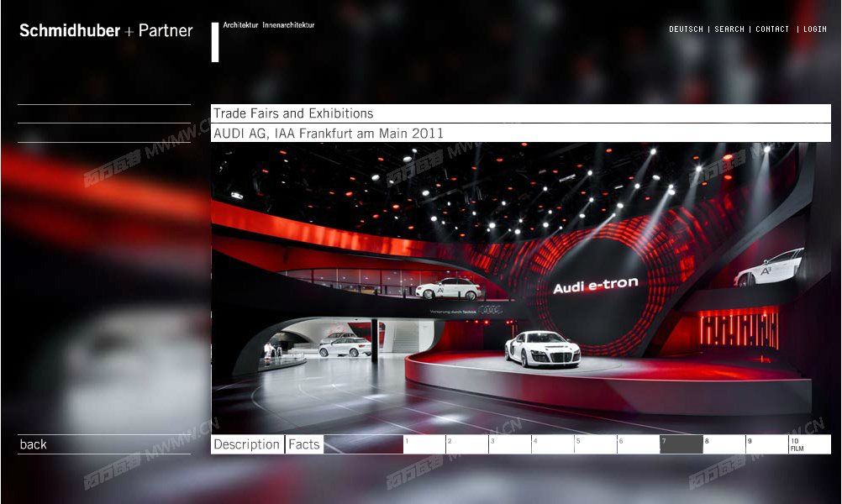Open the Facts tab
Image resolution: width=842 pixels, height=504 pixels.
point(304,444)
